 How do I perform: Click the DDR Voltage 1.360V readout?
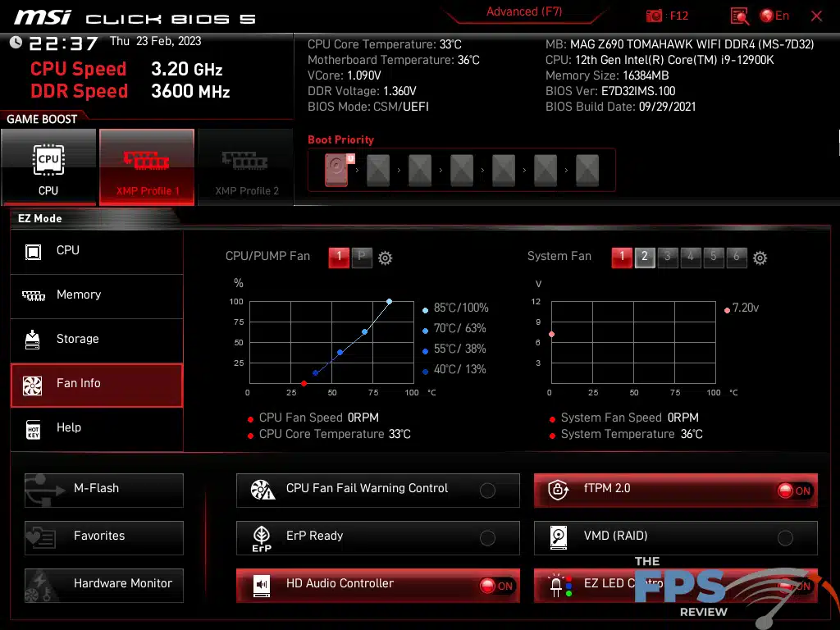pos(362,91)
